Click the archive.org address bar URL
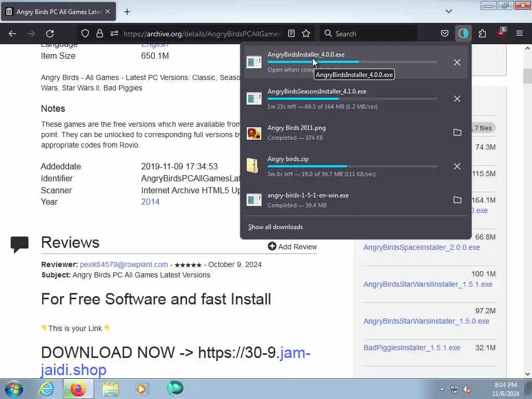Viewport: 532px width, 399px height. tap(202, 34)
